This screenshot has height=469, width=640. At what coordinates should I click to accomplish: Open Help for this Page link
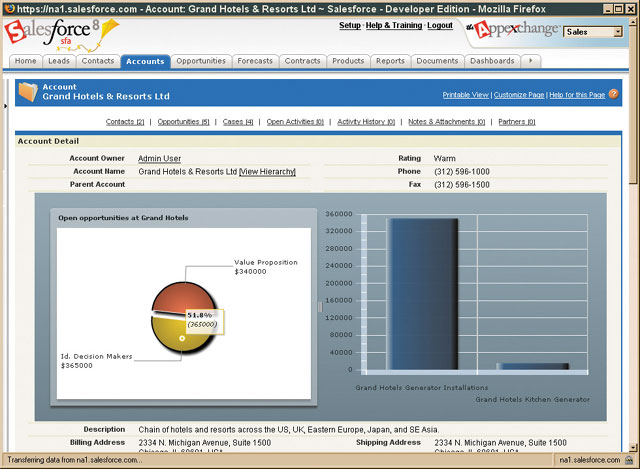coord(577,95)
